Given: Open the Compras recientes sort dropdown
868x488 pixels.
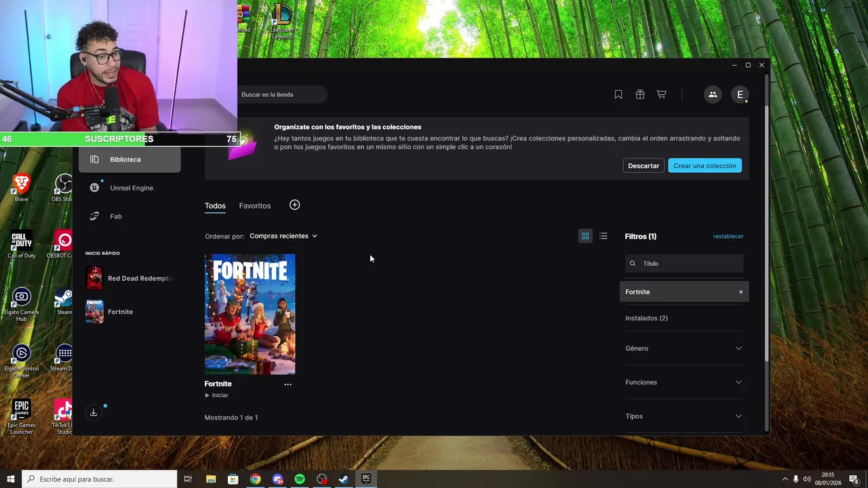Looking at the screenshot, I should (x=283, y=236).
